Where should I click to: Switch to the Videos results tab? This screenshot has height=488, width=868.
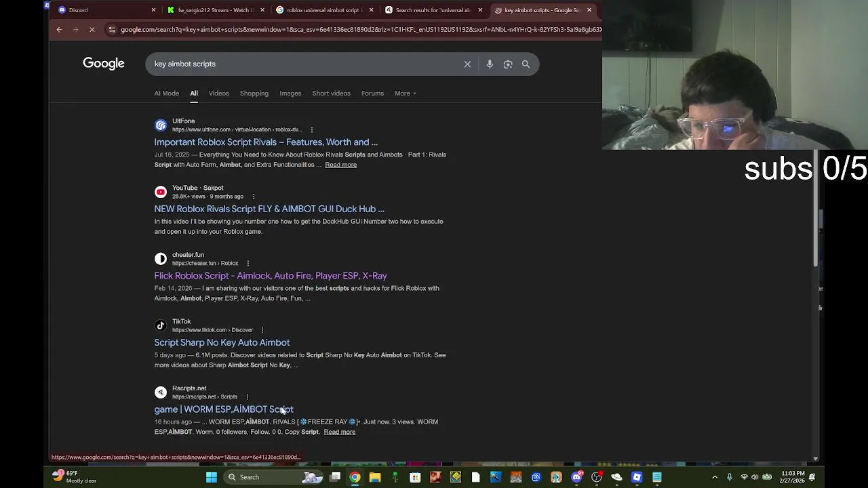218,93
